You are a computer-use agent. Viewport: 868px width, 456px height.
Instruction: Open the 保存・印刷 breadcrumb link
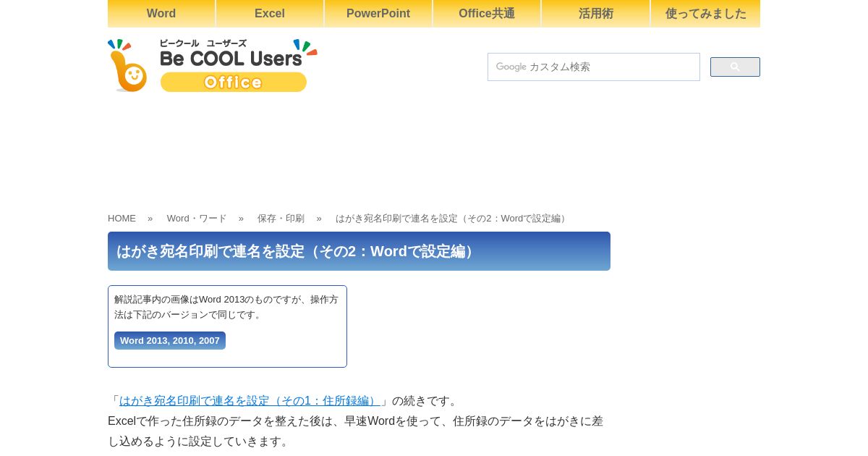coord(281,219)
